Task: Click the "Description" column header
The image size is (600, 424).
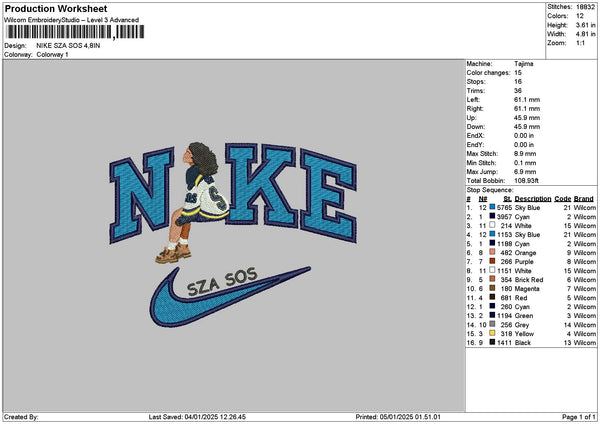Action: [x=533, y=199]
